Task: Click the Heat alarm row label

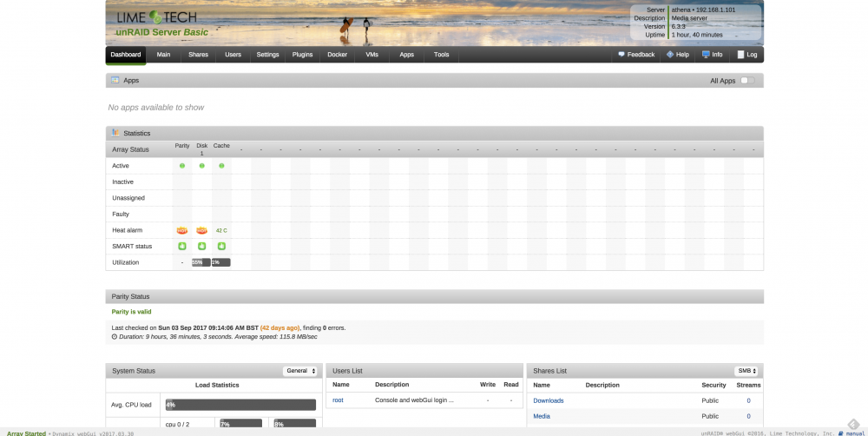Action: coord(128,230)
